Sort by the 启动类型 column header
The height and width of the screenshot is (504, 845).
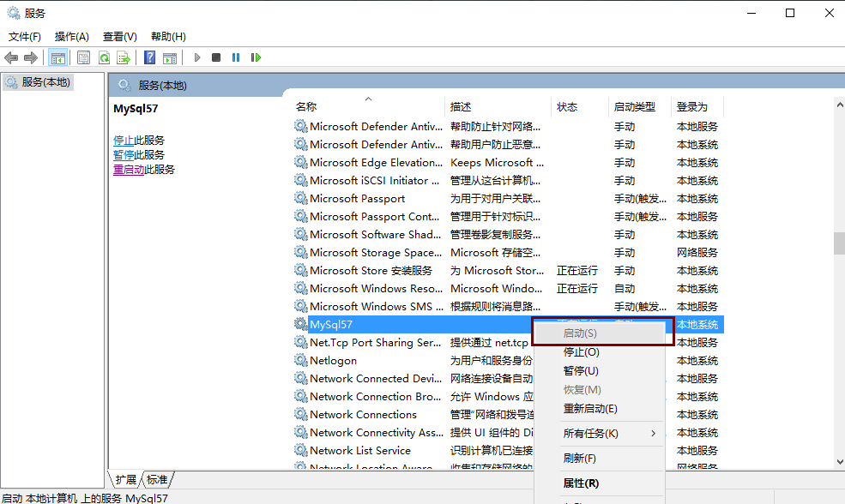click(640, 106)
